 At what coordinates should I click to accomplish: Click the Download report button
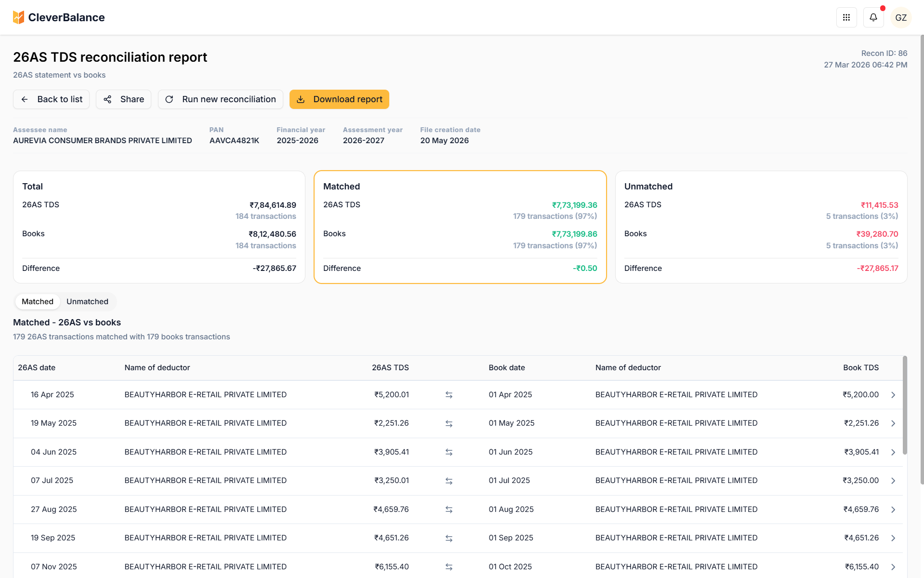coord(339,99)
